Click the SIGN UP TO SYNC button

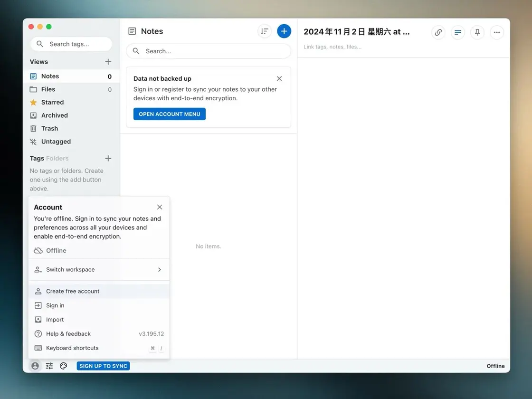(x=103, y=366)
